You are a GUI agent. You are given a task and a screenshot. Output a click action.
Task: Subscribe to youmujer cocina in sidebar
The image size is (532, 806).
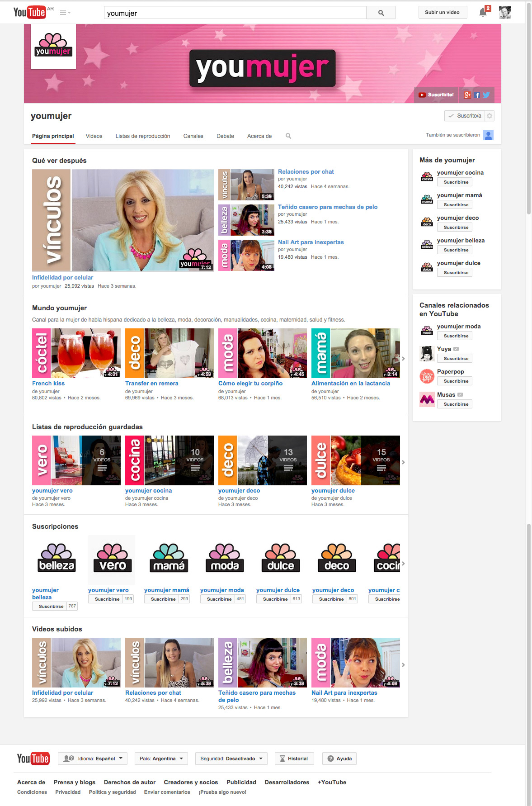tap(455, 182)
